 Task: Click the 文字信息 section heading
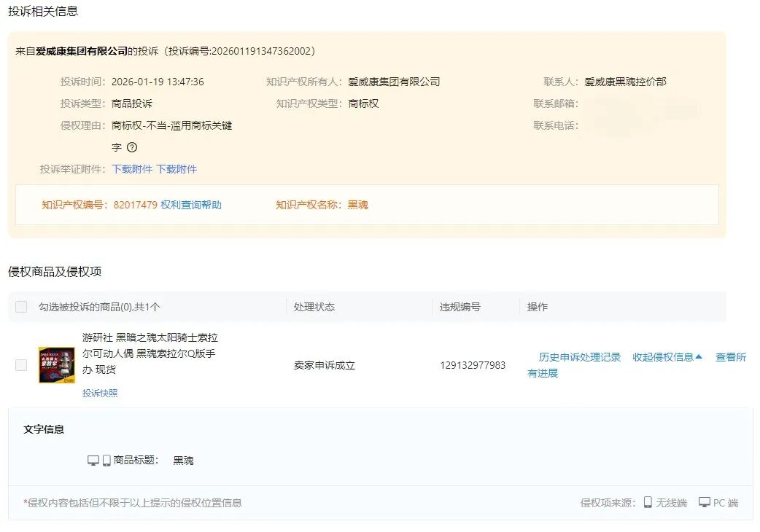click(x=44, y=429)
